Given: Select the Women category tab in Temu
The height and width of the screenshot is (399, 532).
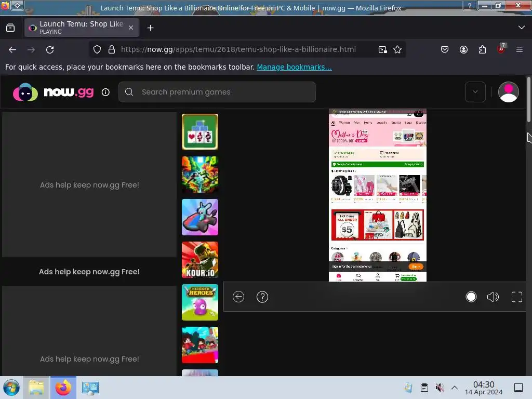Looking at the screenshot, I should coord(344,123).
